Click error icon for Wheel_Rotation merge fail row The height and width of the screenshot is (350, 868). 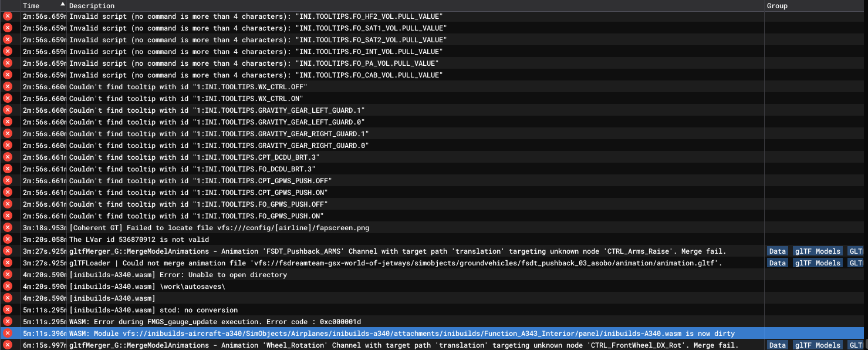coord(8,345)
